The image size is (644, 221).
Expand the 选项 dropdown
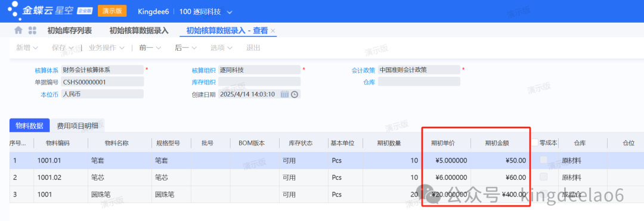pos(221,48)
